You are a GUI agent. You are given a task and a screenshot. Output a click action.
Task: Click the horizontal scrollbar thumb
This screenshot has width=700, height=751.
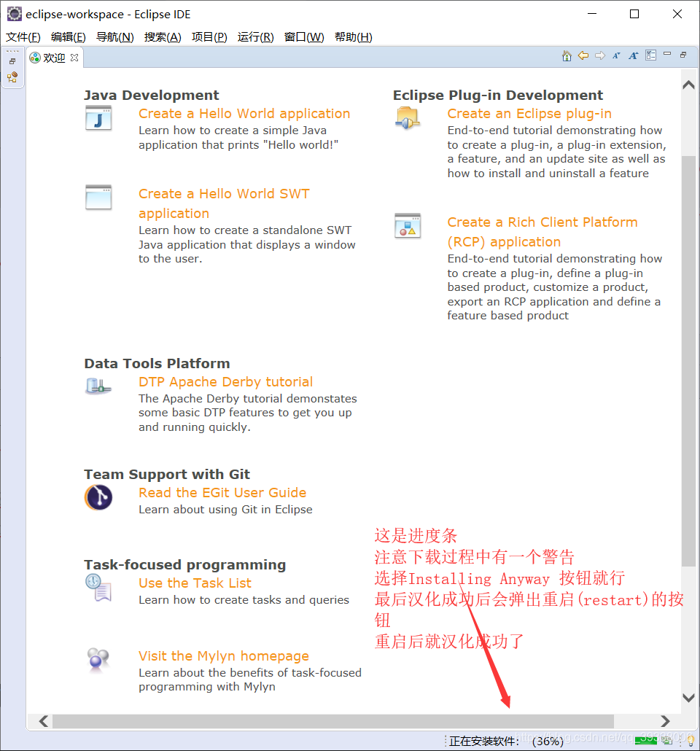point(333,721)
